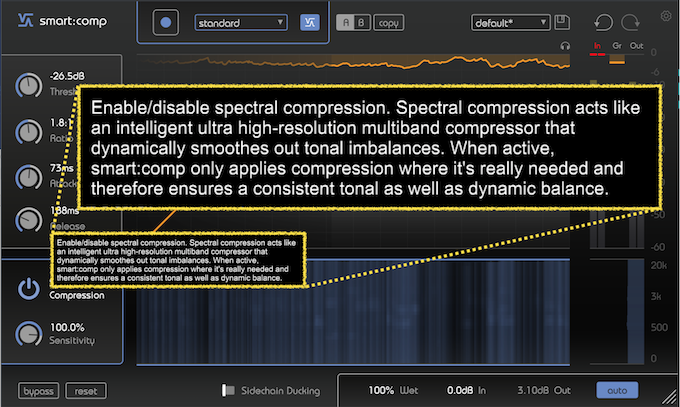
Task: Save preset with the floppy disk icon
Action: (562, 22)
